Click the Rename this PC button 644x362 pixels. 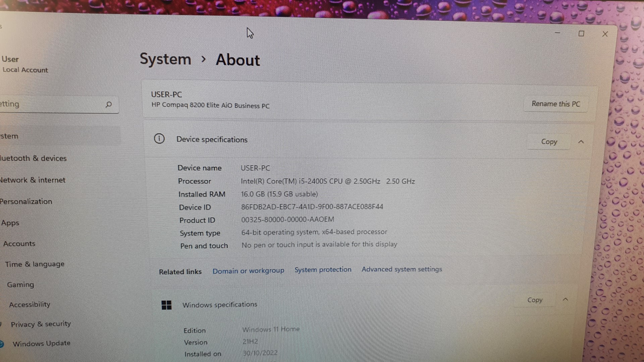(556, 104)
